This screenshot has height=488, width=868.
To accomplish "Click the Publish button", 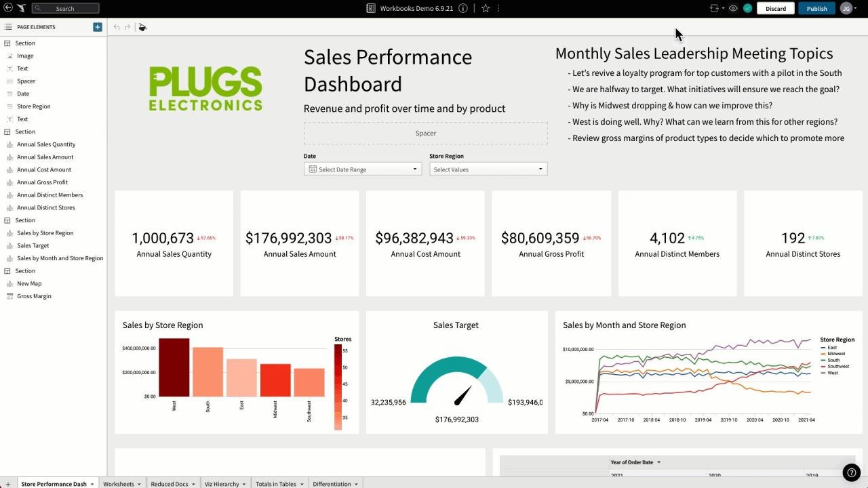I will click(x=816, y=8).
